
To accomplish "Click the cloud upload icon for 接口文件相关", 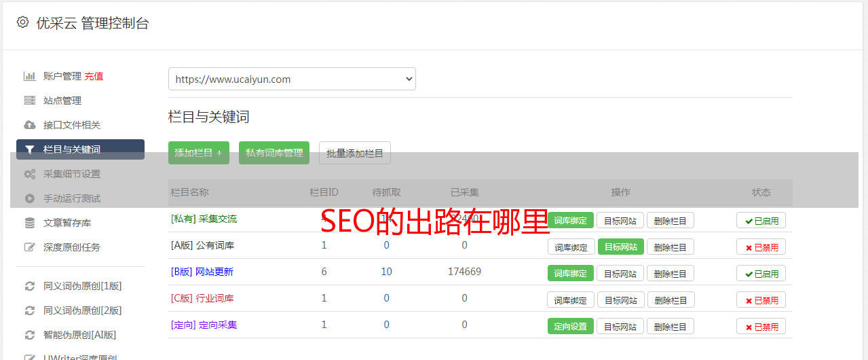I will point(29,125).
